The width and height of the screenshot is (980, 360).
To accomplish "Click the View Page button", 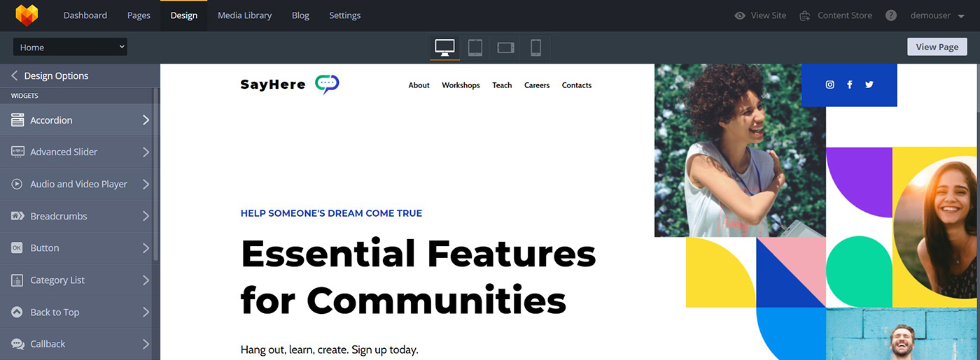I will (x=937, y=47).
